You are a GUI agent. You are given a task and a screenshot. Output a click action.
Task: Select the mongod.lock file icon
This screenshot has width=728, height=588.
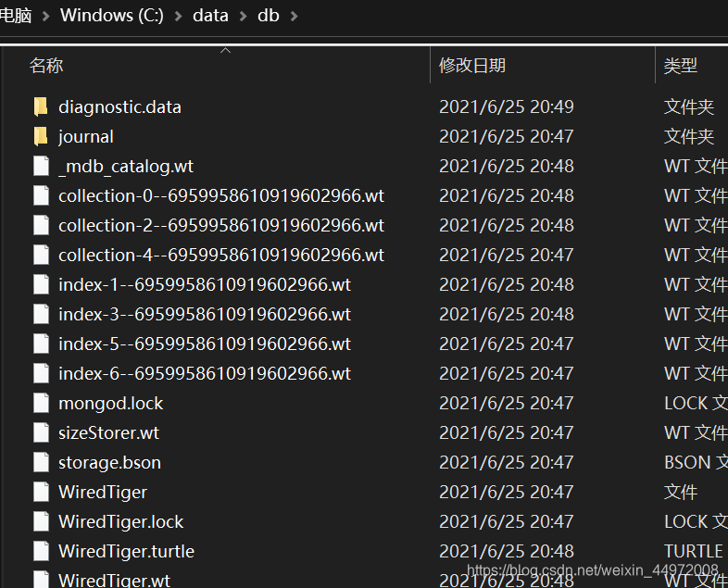(41, 404)
